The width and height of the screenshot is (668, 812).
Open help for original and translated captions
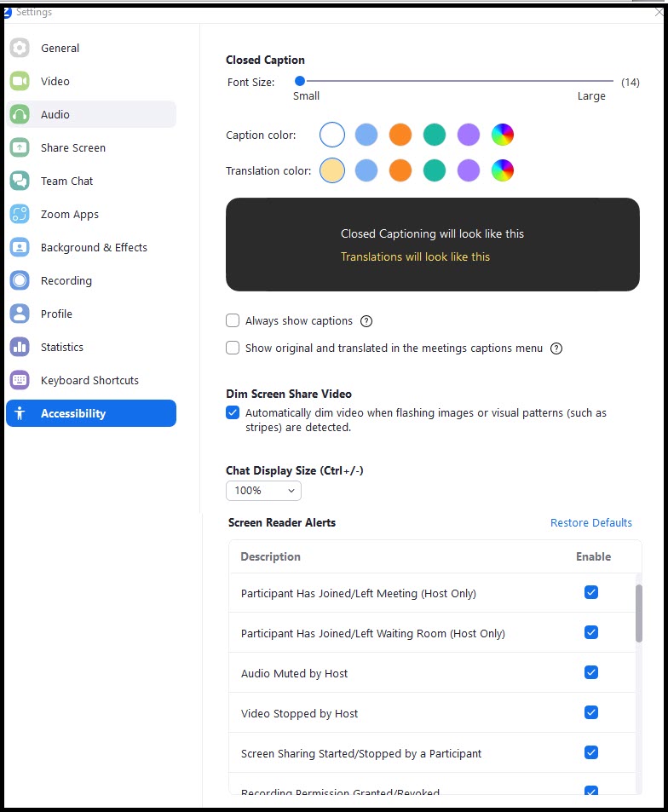click(x=556, y=348)
